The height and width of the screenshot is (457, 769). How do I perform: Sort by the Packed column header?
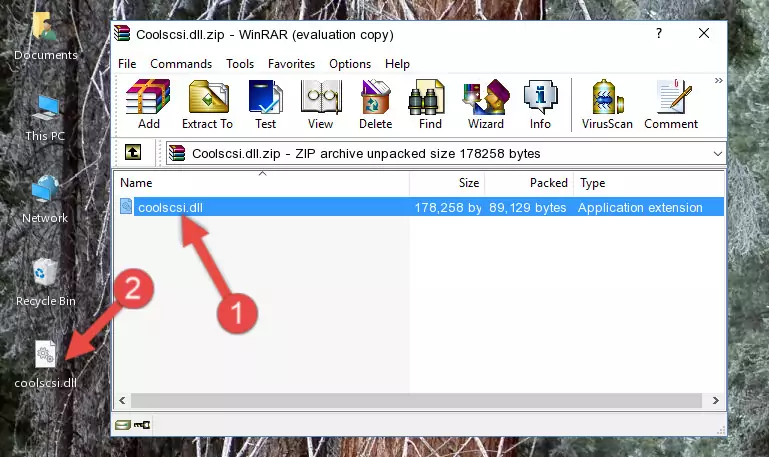point(529,183)
